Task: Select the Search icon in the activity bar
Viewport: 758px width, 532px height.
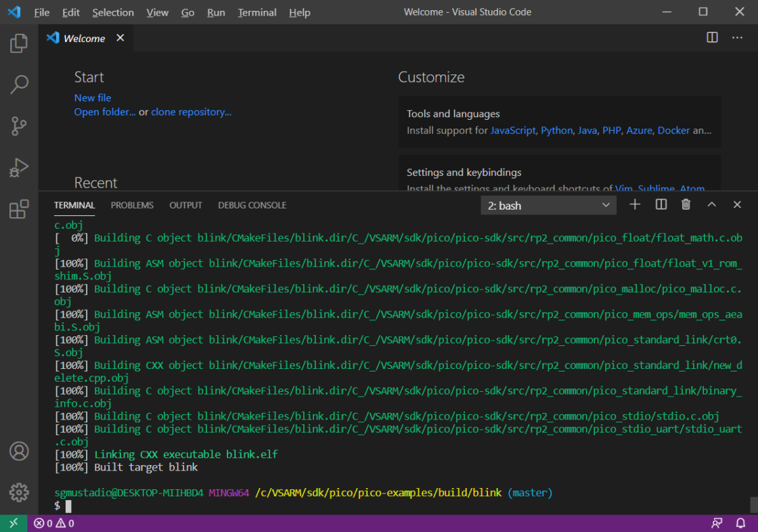Action: tap(18, 84)
